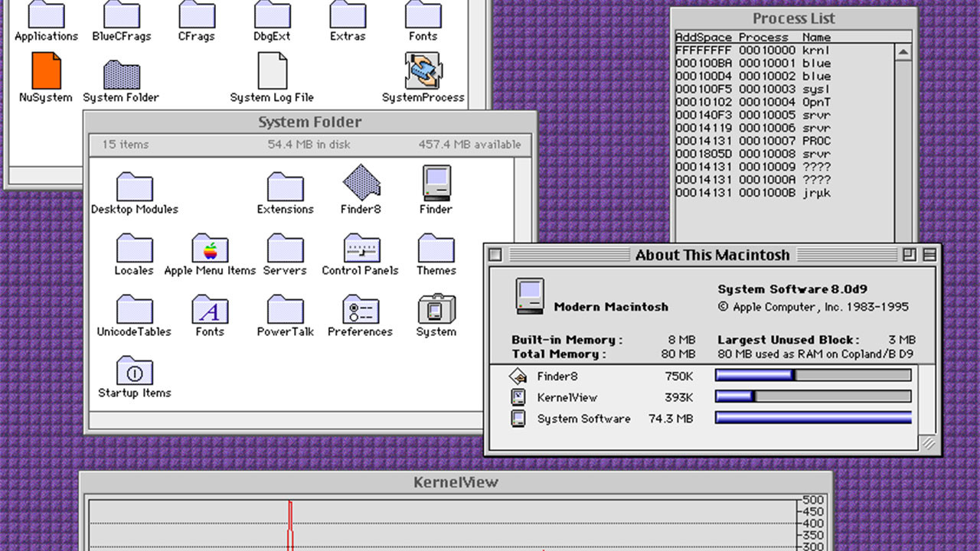
Task: Click the Finder8 icon in System Folder
Action: click(x=361, y=184)
